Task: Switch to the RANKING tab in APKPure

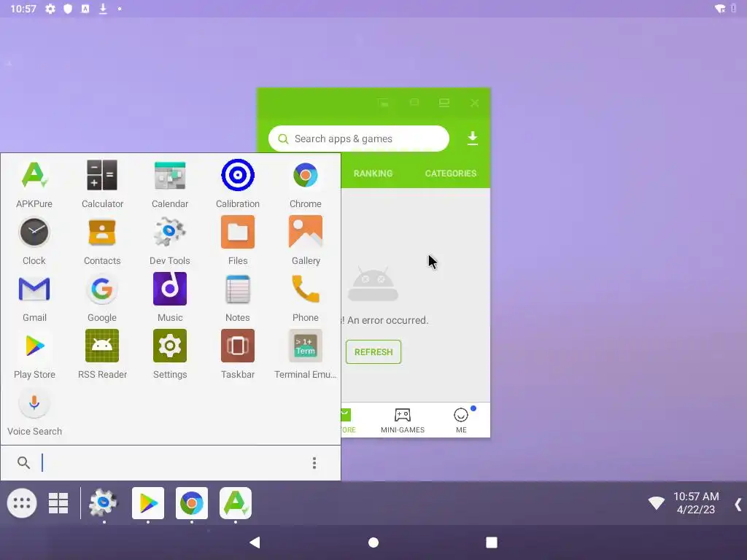Action: click(x=373, y=174)
